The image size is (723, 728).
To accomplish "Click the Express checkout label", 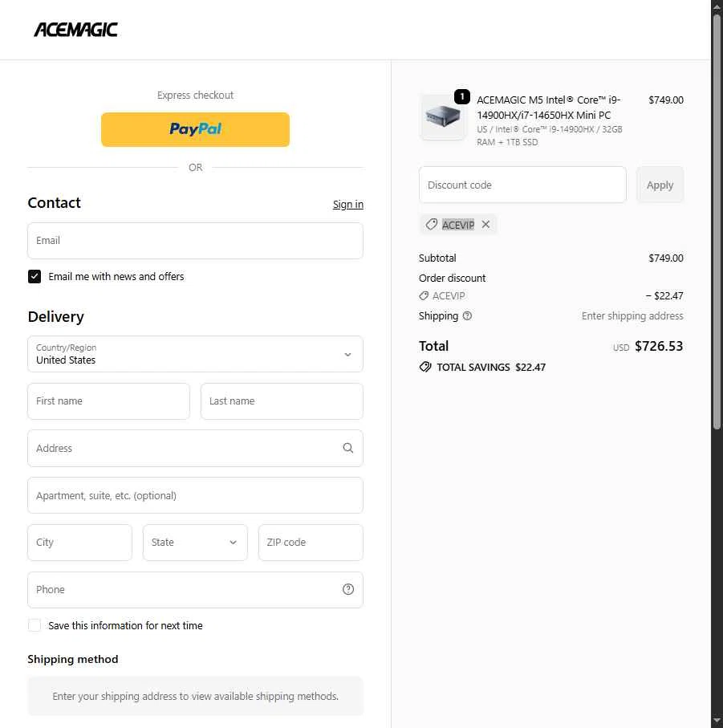I will click(x=195, y=96).
